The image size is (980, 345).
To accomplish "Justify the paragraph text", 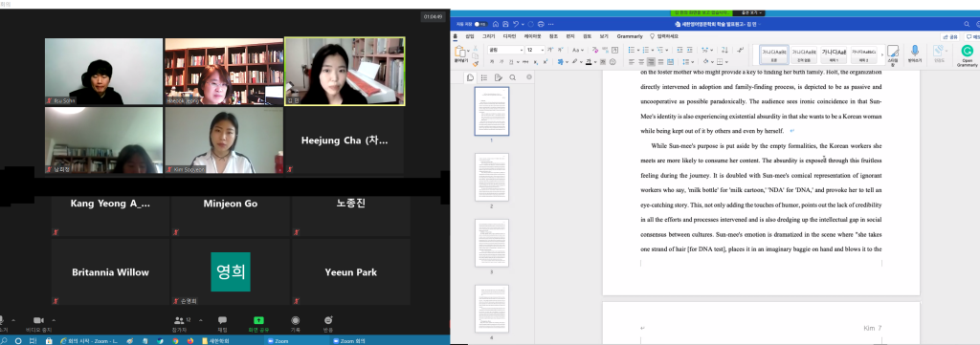I will tap(660, 62).
